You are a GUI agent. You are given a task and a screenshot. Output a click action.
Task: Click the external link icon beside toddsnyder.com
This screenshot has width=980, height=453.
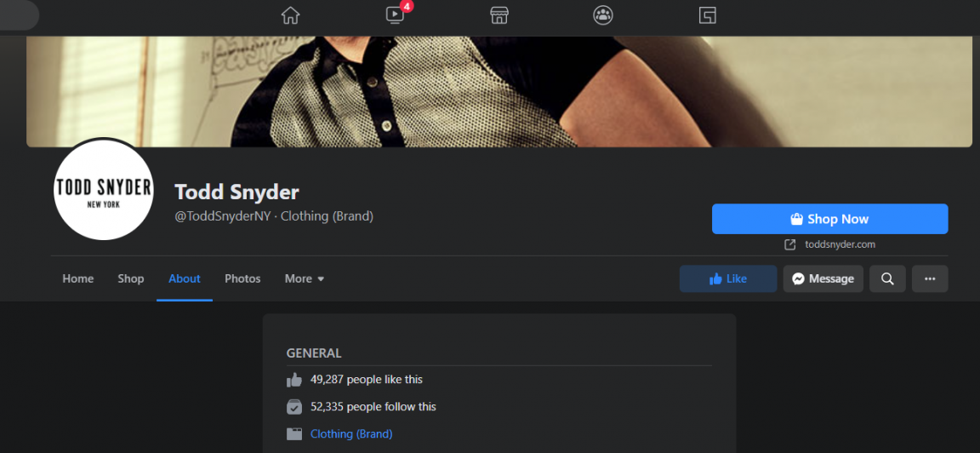[x=790, y=244]
